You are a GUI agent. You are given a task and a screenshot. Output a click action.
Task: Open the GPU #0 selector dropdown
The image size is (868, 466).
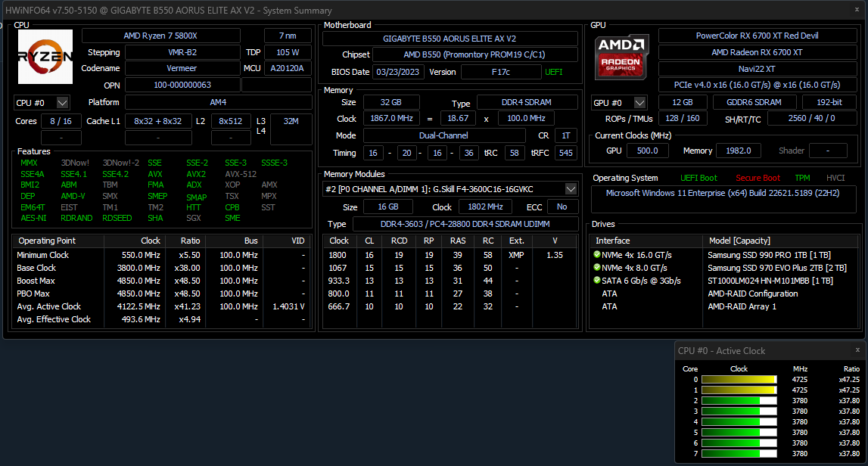[639, 102]
